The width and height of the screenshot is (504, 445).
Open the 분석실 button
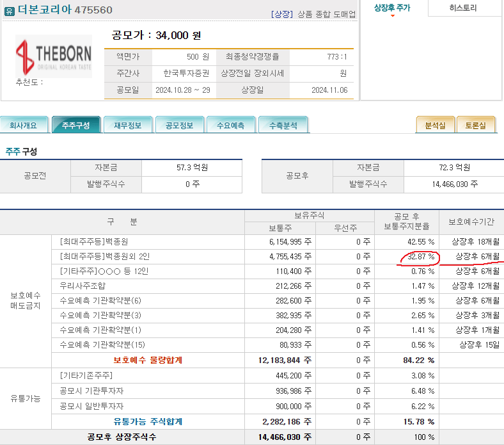pyautogui.click(x=435, y=125)
